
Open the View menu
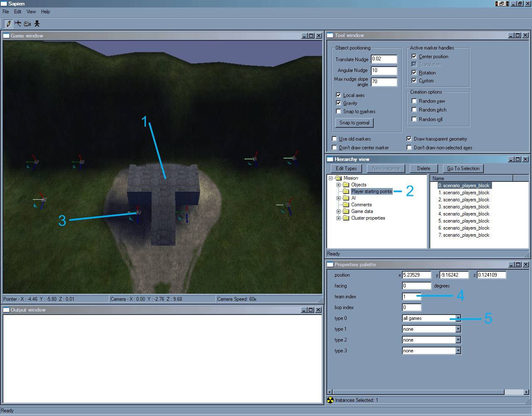tap(31, 12)
